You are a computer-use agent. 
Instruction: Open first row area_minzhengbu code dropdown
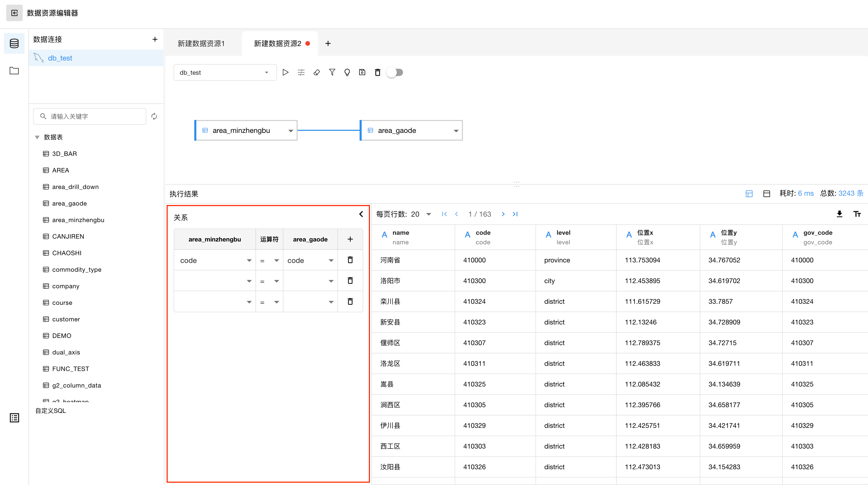pyautogui.click(x=215, y=260)
